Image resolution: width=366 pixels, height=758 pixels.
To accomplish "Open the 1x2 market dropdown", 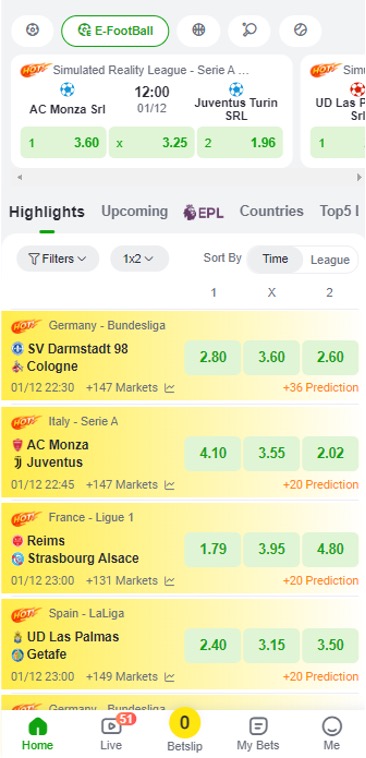I will 139,259.
